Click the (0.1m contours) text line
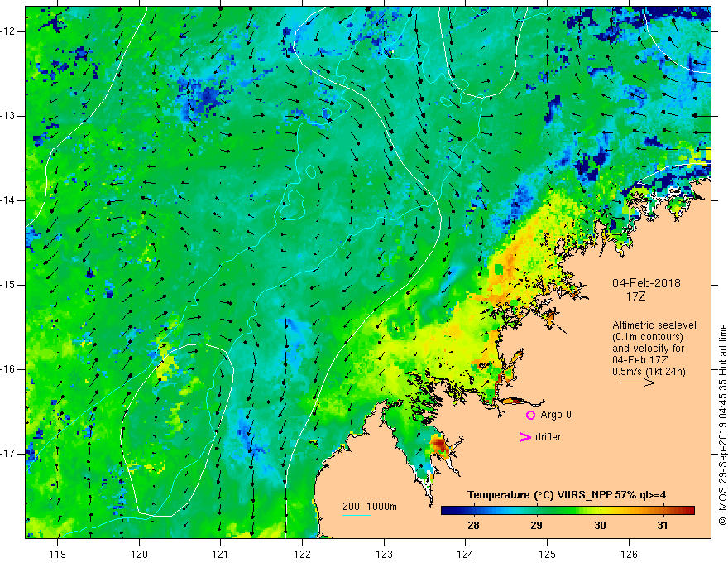The height and width of the screenshot is (563, 728). (648, 337)
